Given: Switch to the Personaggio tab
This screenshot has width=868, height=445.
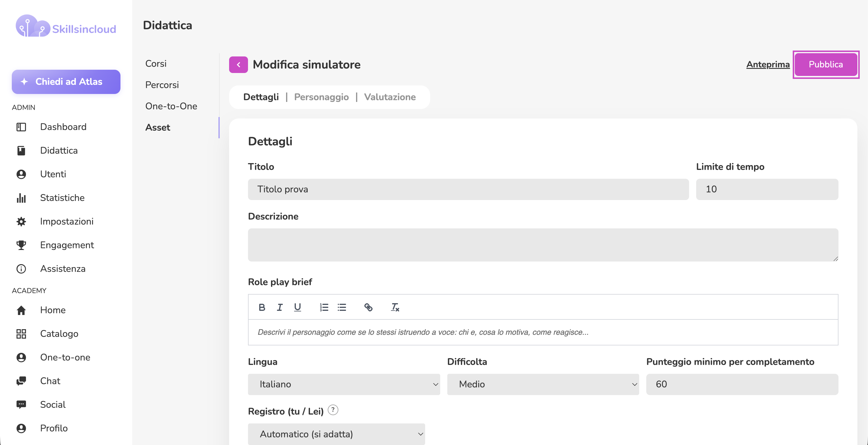Looking at the screenshot, I should point(321,97).
